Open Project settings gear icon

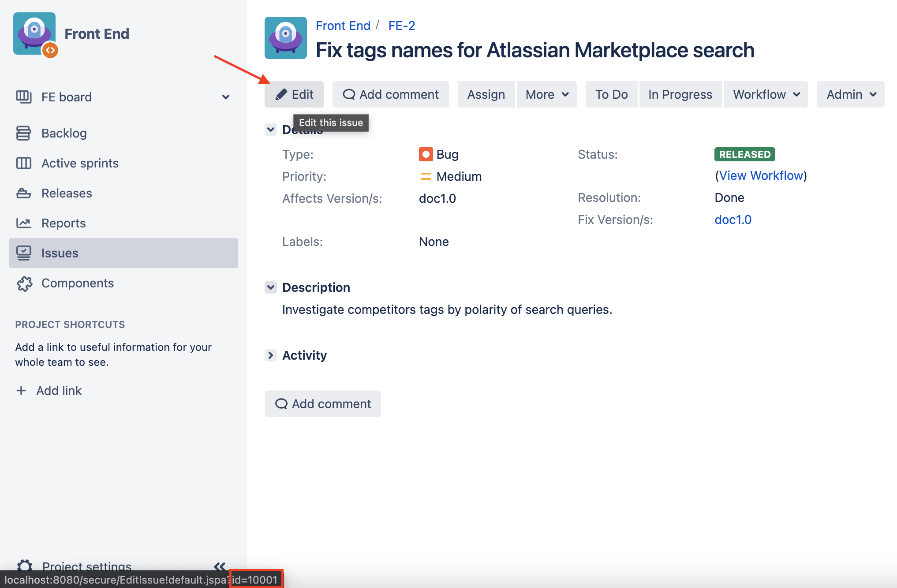[x=24, y=565]
